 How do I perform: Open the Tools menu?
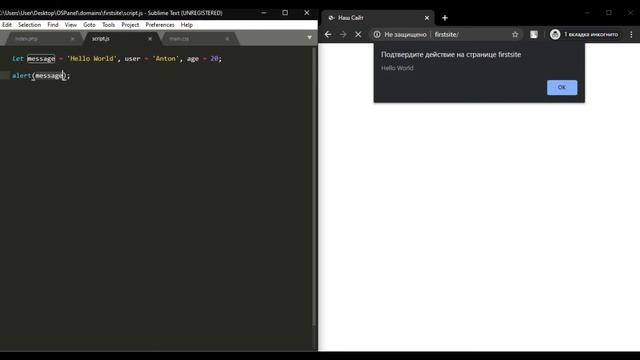[x=108, y=25]
